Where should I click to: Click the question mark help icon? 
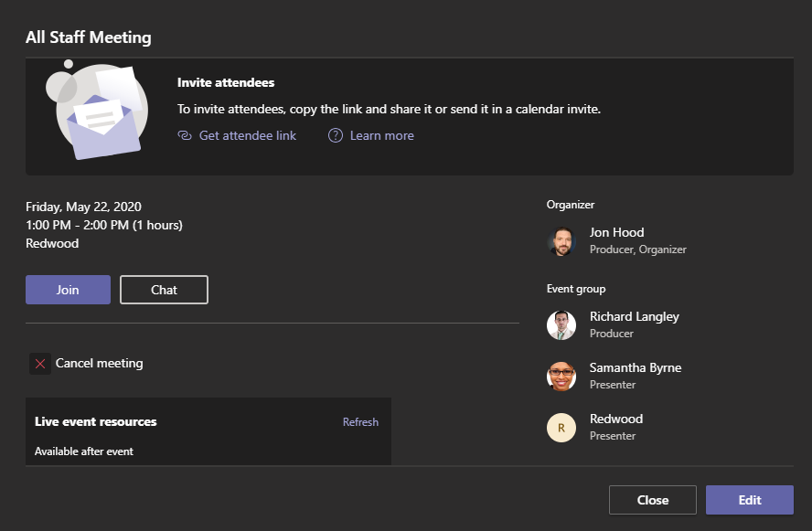click(x=336, y=135)
